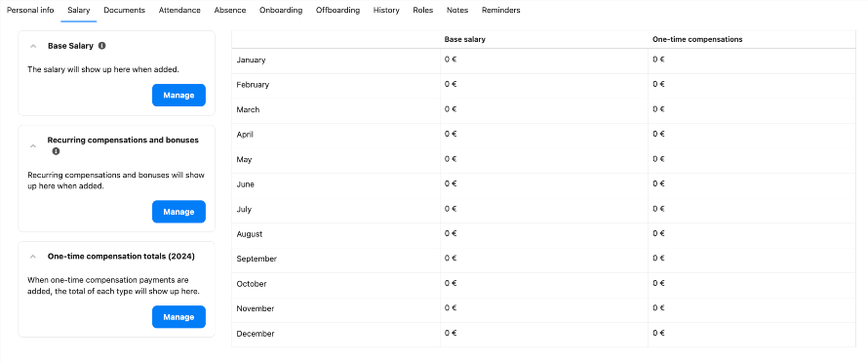
Task: Manage one-time compensation totals
Action: click(x=178, y=317)
